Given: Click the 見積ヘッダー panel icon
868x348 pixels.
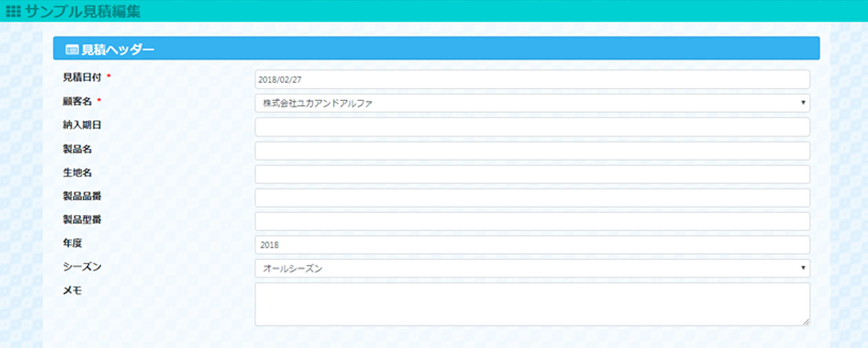Looking at the screenshot, I should click(x=72, y=50).
